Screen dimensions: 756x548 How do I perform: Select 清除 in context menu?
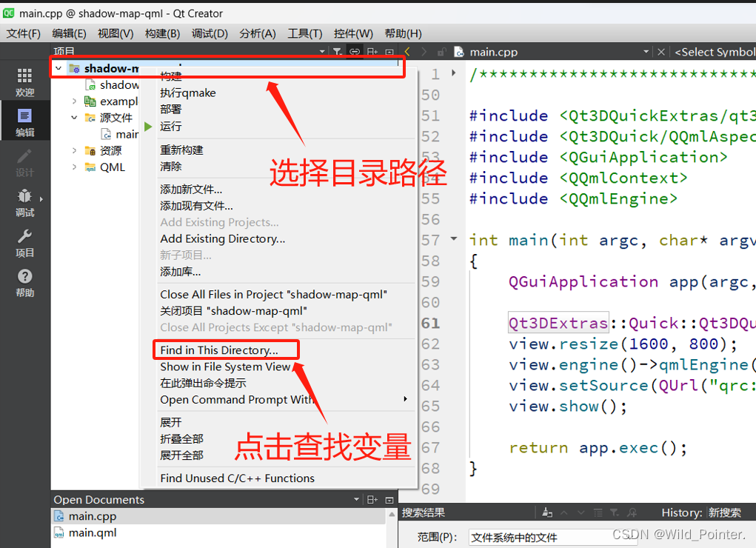171,167
